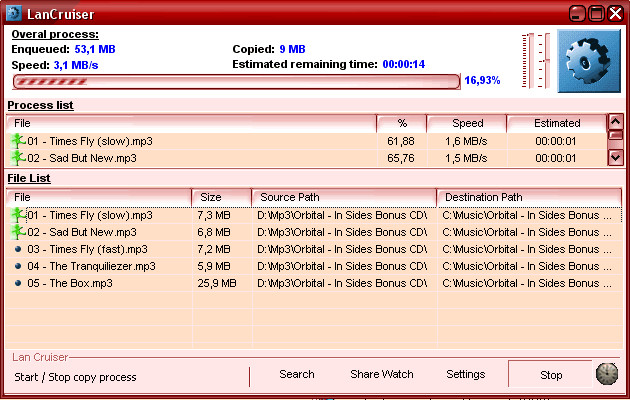The image size is (630, 400).
Task: Click the Enqueued value 53,1 MB
Action: pos(95,49)
